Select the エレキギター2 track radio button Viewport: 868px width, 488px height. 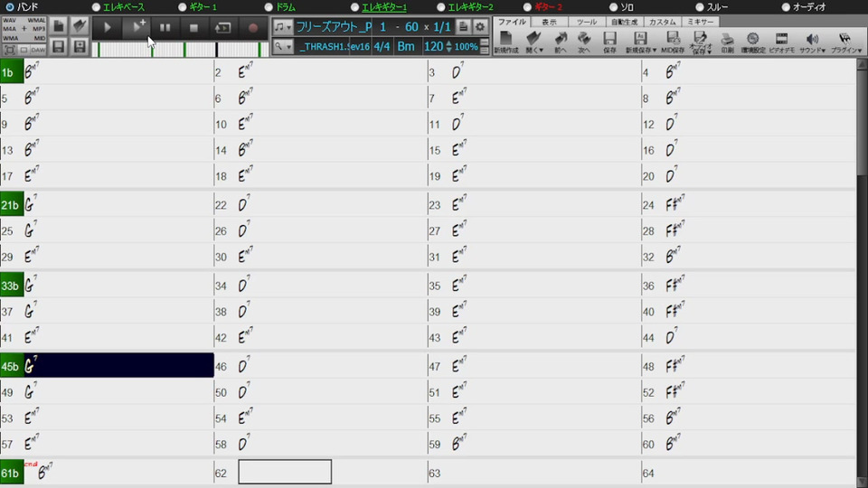click(x=440, y=7)
